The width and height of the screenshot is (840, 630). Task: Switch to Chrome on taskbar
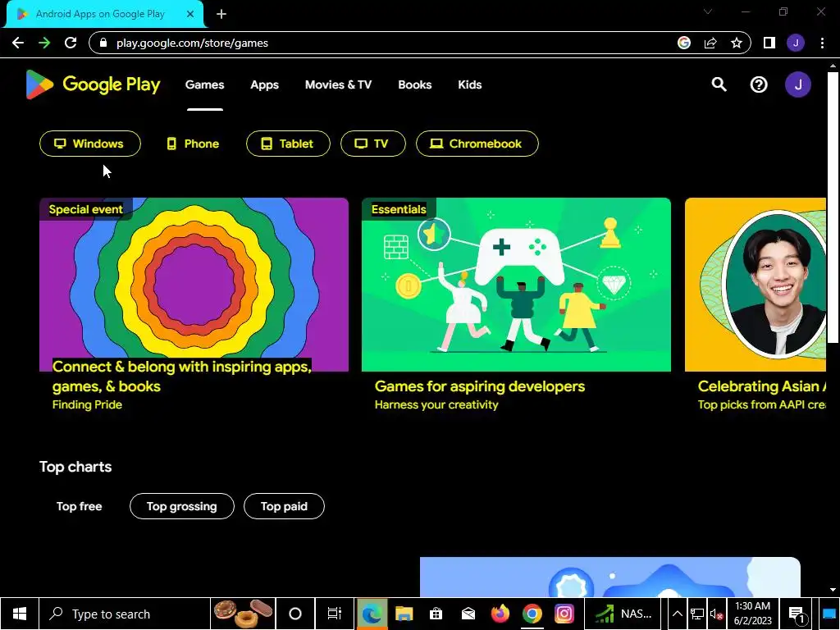(x=532, y=614)
